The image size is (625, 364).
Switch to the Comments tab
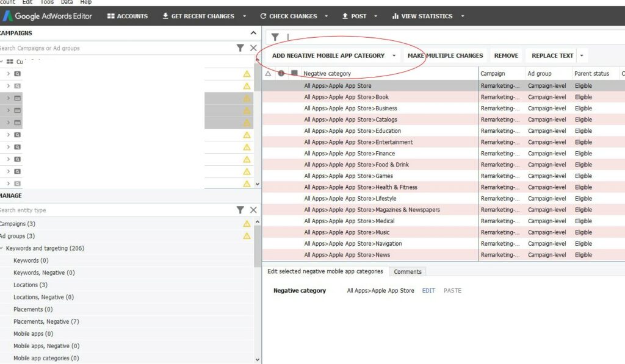coord(407,271)
